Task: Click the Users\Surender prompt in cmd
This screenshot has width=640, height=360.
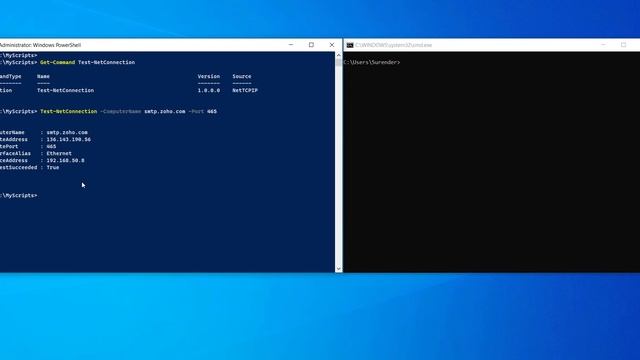Action: click(x=371, y=62)
